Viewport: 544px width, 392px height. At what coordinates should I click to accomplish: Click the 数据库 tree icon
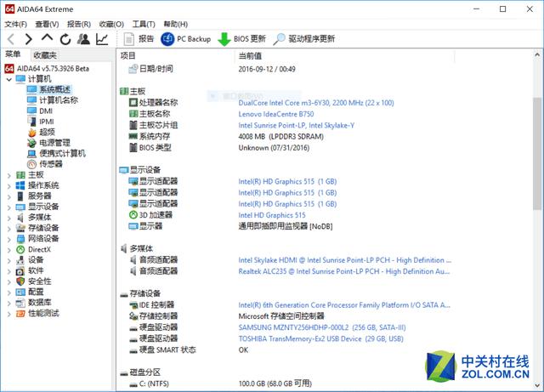click(20, 303)
